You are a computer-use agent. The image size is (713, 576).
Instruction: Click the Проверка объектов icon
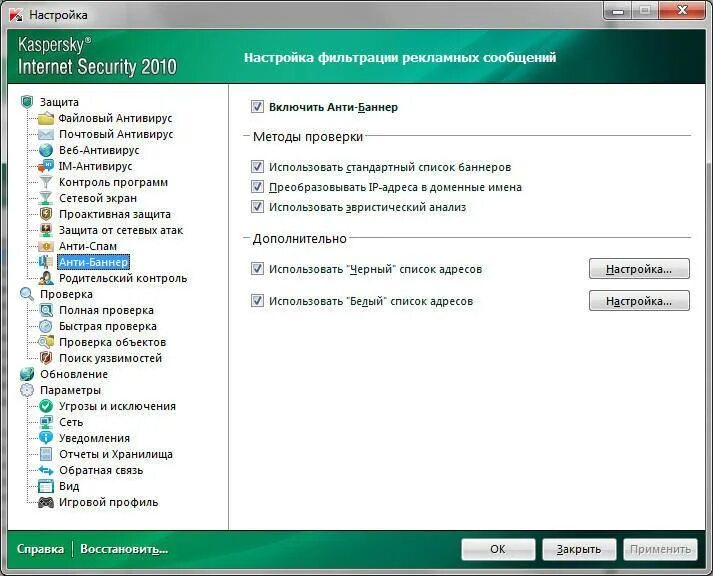tap(45, 342)
